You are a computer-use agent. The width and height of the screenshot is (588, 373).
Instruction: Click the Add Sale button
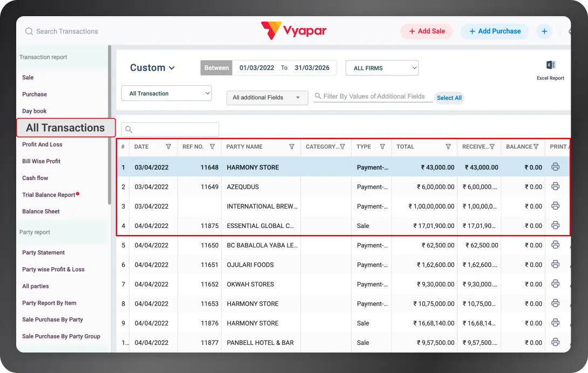[427, 31]
